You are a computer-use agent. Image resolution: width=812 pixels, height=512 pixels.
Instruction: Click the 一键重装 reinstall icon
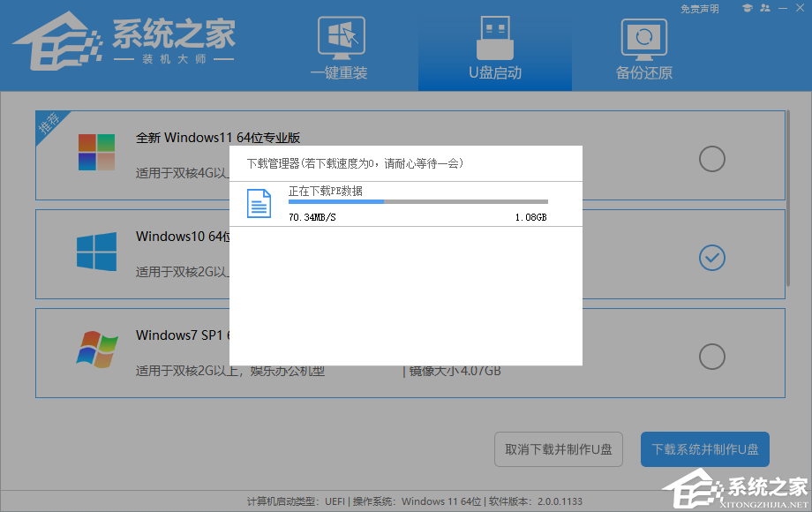339,38
